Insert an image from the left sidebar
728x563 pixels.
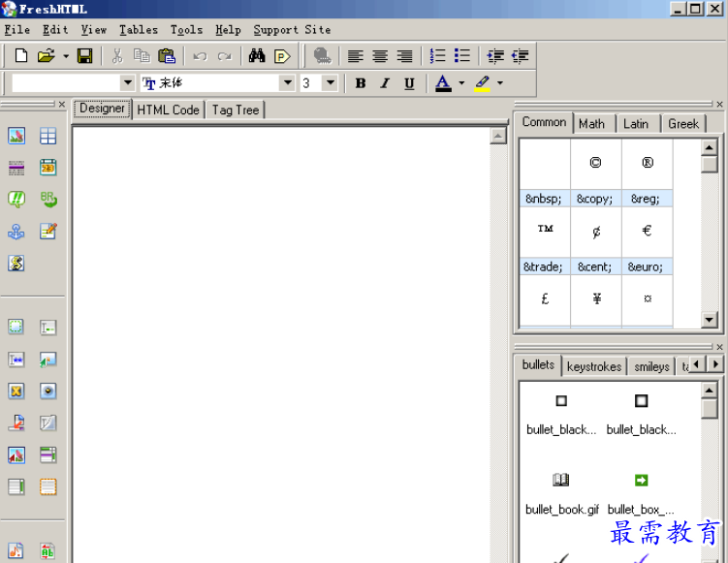click(16, 136)
